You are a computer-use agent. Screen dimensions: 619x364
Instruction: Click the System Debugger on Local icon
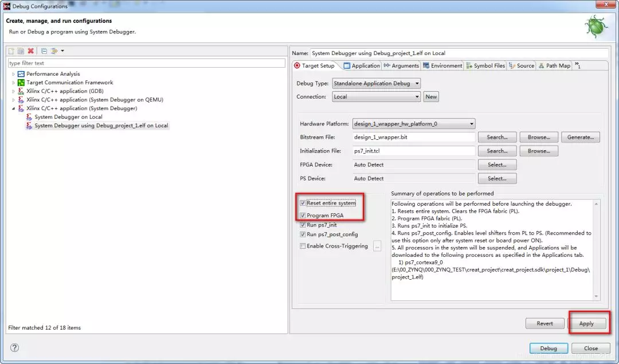point(29,117)
